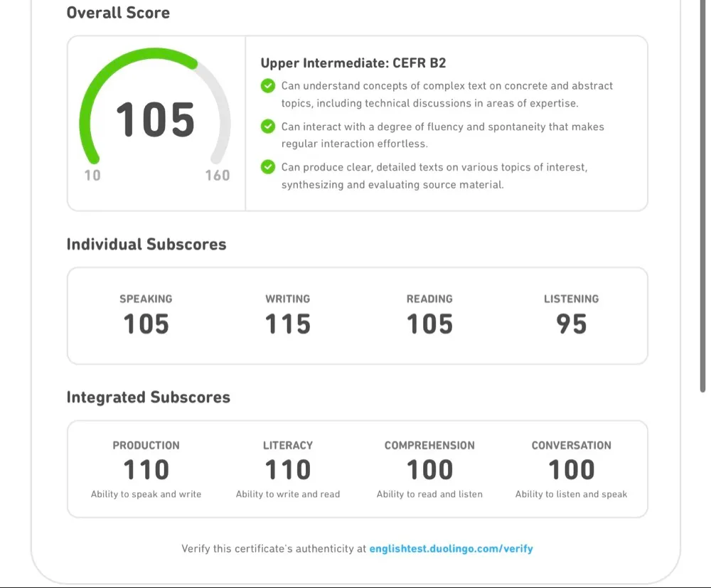Screen dimensions: 711x588
Task: Click the Production integrated subscore
Action: click(x=146, y=470)
